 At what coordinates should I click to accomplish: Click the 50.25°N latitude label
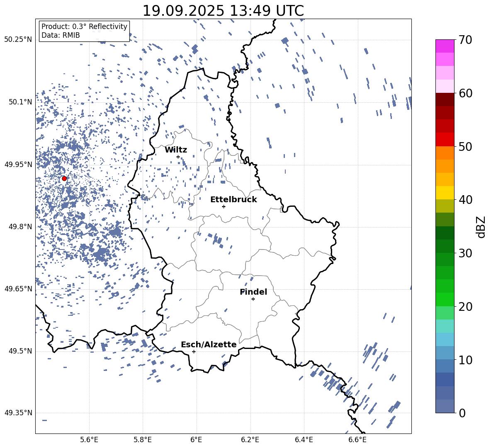18,40
